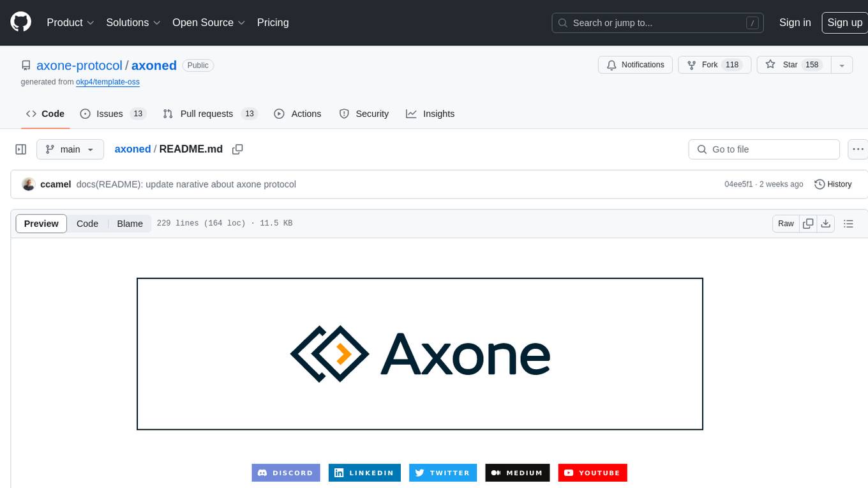Open the more file actions menu
Image resolution: width=868 pixels, height=488 pixels.
point(858,149)
